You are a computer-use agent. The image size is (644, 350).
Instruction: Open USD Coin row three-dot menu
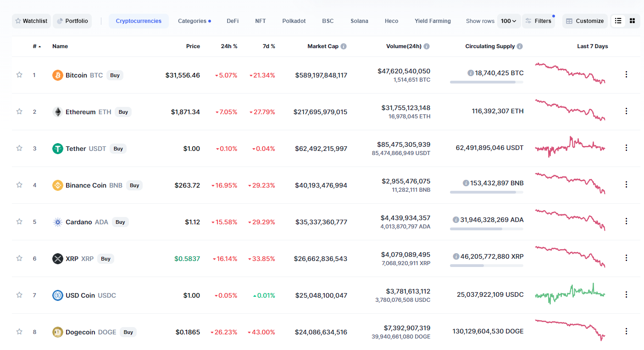click(x=626, y=294)
